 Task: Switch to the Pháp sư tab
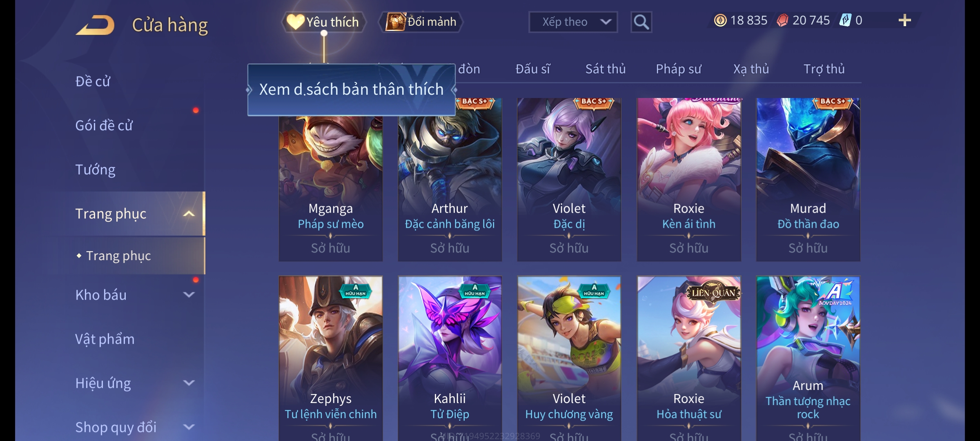tap(678, 69)
